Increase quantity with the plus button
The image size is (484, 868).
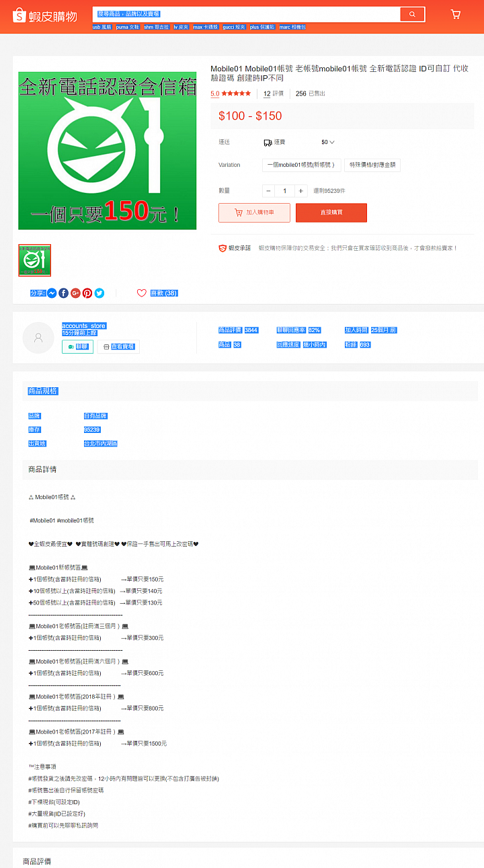coord(302,191)
